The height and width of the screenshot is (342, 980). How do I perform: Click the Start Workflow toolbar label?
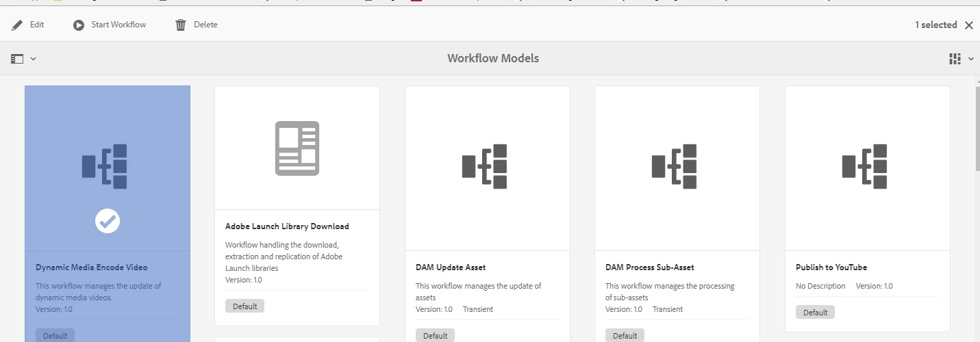click(119, 25)
